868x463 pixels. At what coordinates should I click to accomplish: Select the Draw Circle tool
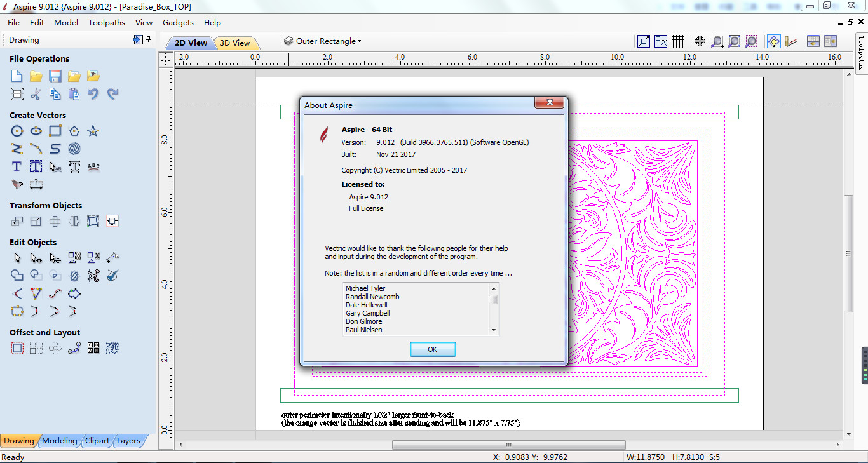click(17, 131)
